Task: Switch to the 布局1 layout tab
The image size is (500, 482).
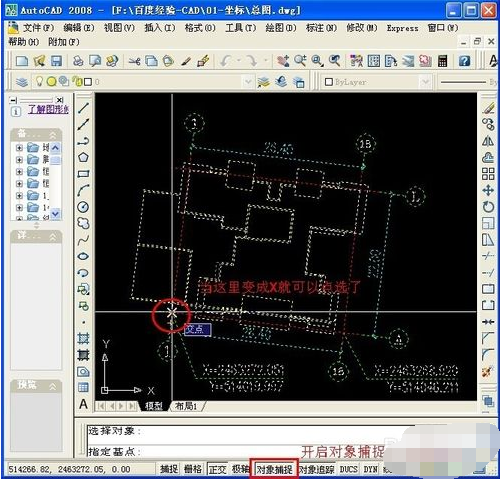Action: [x=186, y=406]
